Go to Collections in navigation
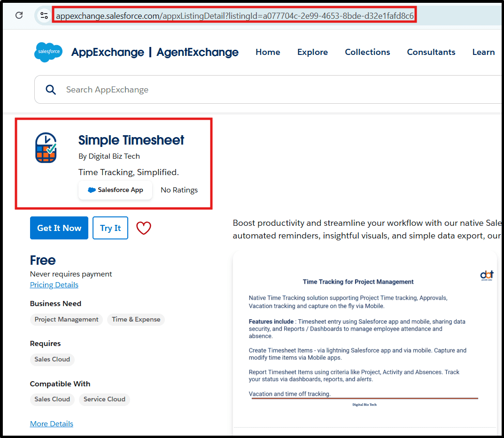Image resolution: width=504 pixels, height=438 pixels. (x=367, y=52)
